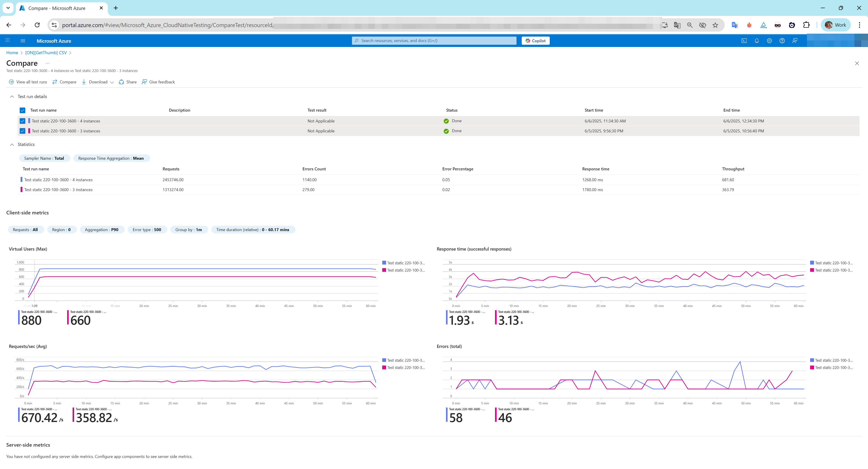
Task: Click the Azure search resources input field
Action: click(434, 41)
